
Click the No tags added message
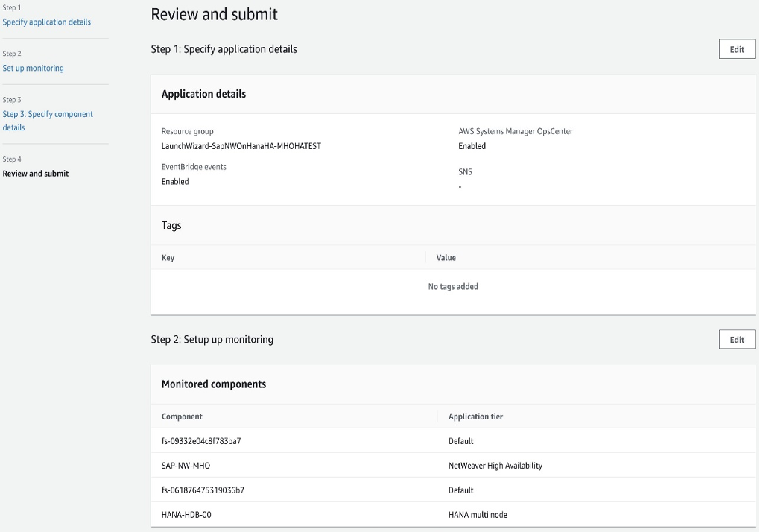453,286
